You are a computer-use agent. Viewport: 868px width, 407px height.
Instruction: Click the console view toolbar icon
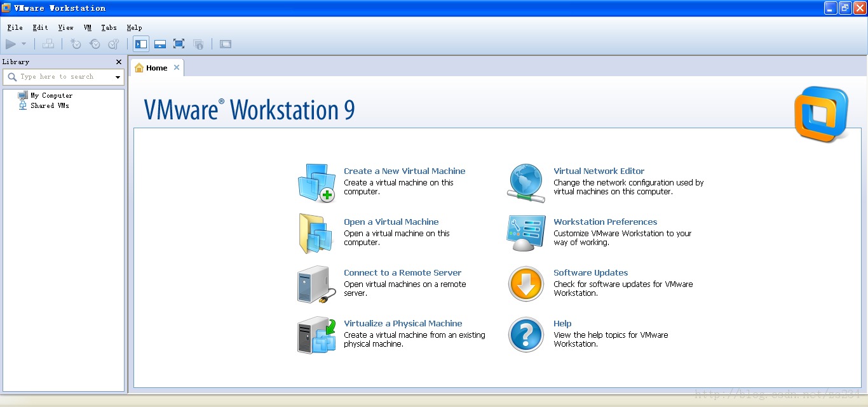226,44
